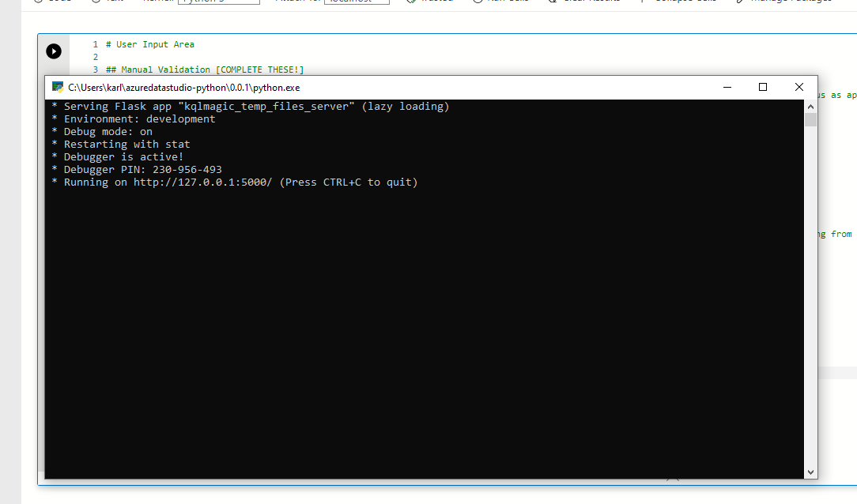Click the python.exe icon in the console title bar

55,88
